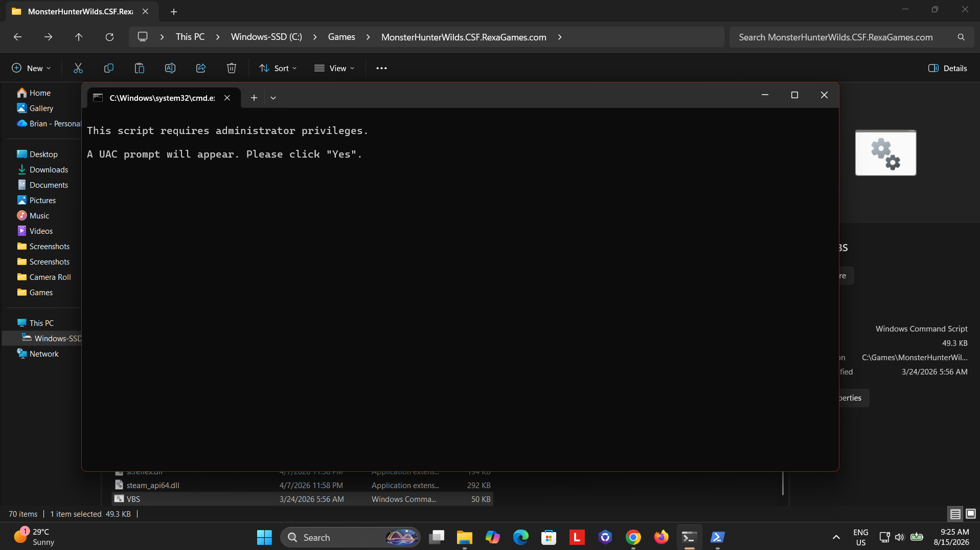Add a new File Explorer tab

[174, 11]
